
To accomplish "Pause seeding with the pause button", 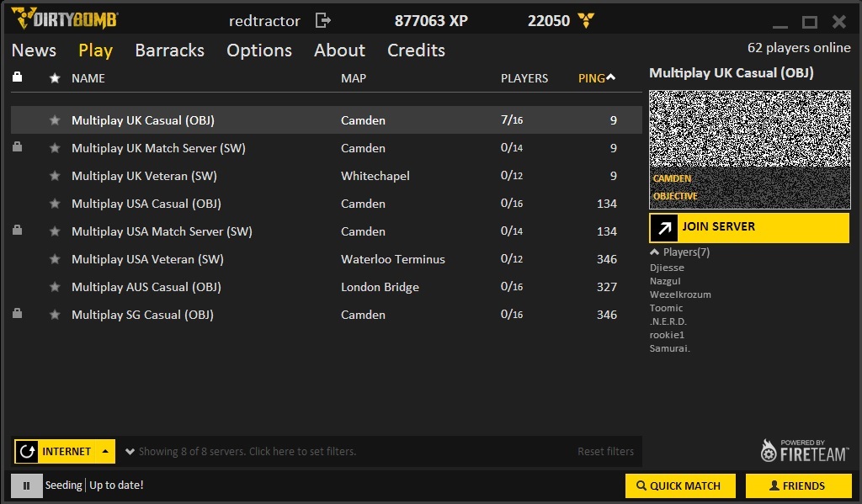I will 26,485.
